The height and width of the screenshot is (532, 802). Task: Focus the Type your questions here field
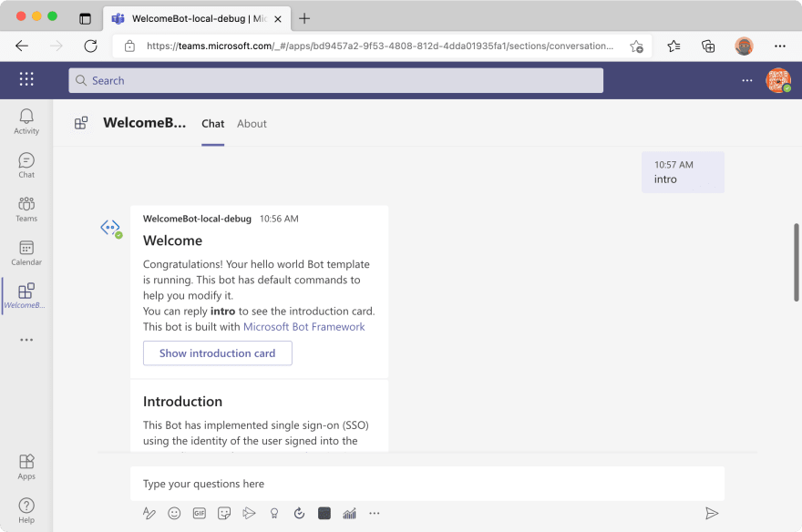pos(427,484)
